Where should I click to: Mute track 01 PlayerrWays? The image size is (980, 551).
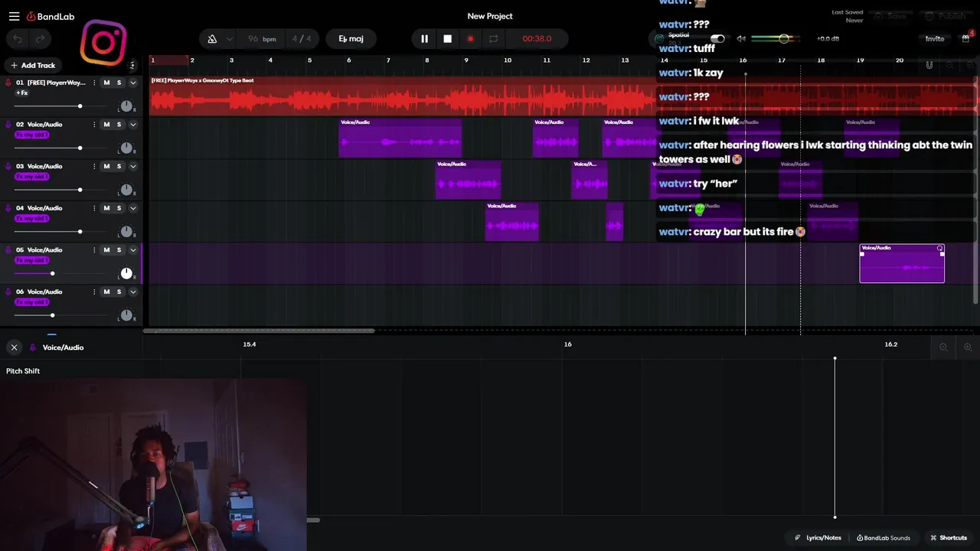[x=106, y=83]
